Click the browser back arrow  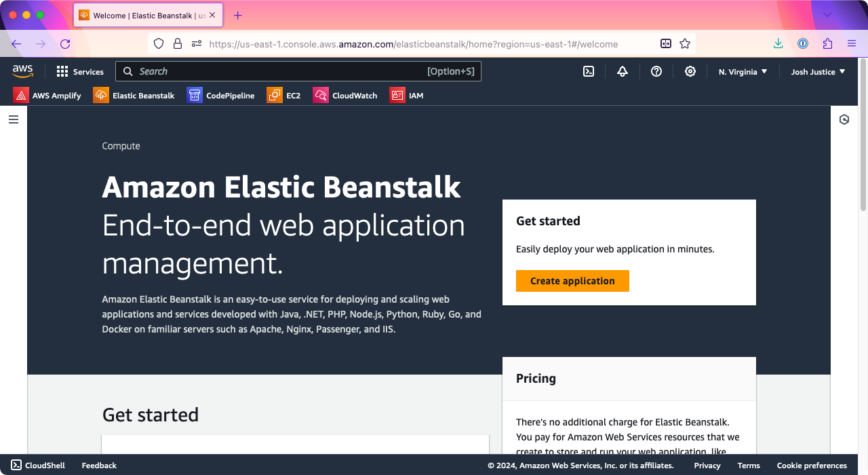click(16, 44)
